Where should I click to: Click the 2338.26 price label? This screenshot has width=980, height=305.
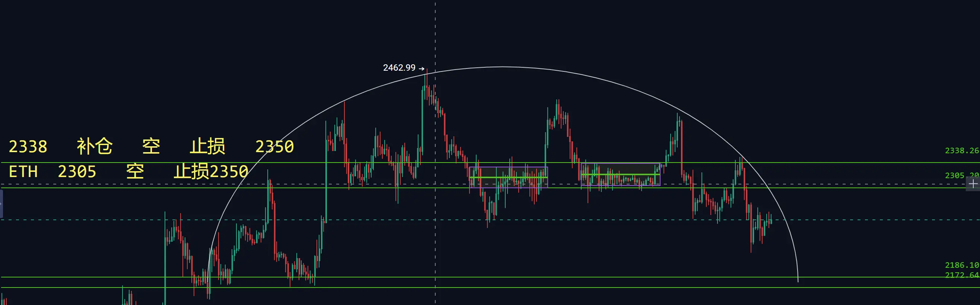click(x=962, y=150)
